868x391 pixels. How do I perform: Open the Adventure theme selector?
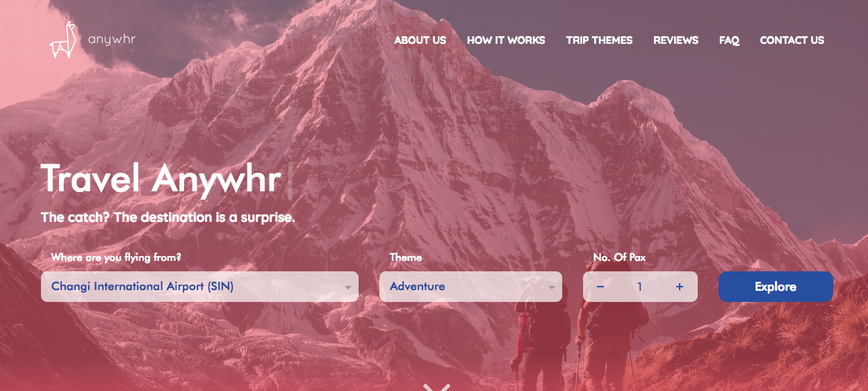point(470,287)
